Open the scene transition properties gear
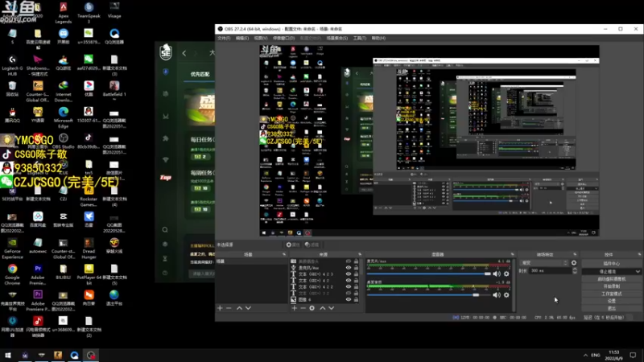Screen dimensions: 644x362 coord(574,263)
